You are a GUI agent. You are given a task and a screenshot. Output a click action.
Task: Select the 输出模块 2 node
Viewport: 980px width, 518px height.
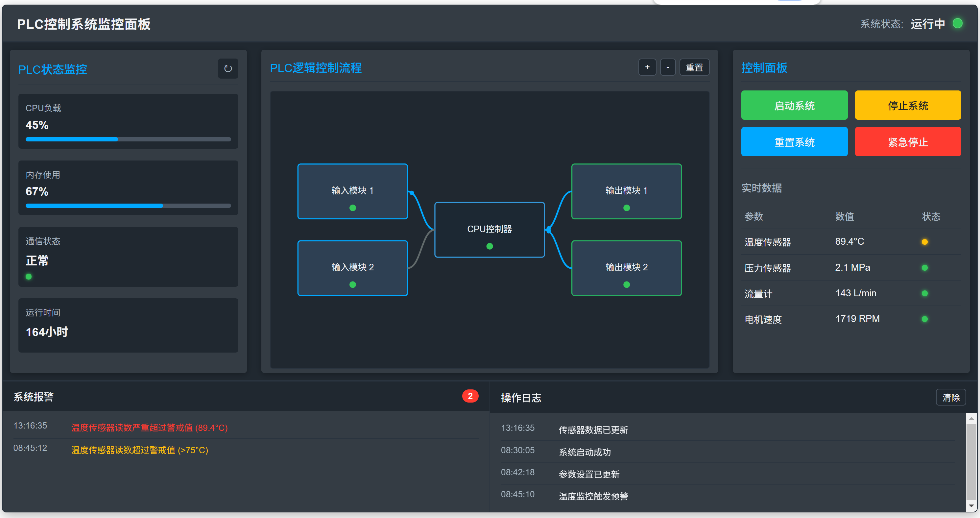pos(626,268)
